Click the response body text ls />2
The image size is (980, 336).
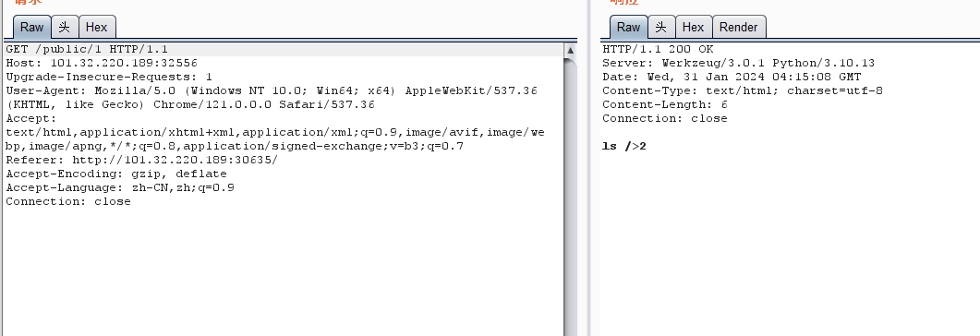623,147
